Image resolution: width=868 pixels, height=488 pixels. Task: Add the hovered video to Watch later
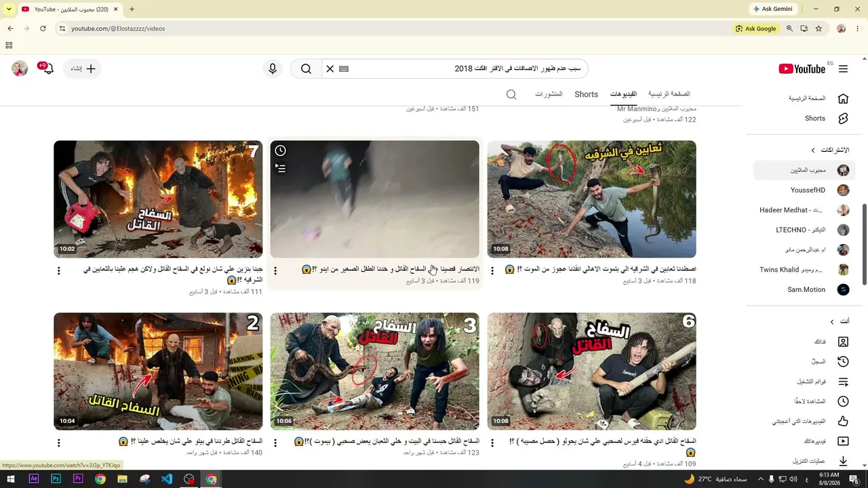(281, 150)
